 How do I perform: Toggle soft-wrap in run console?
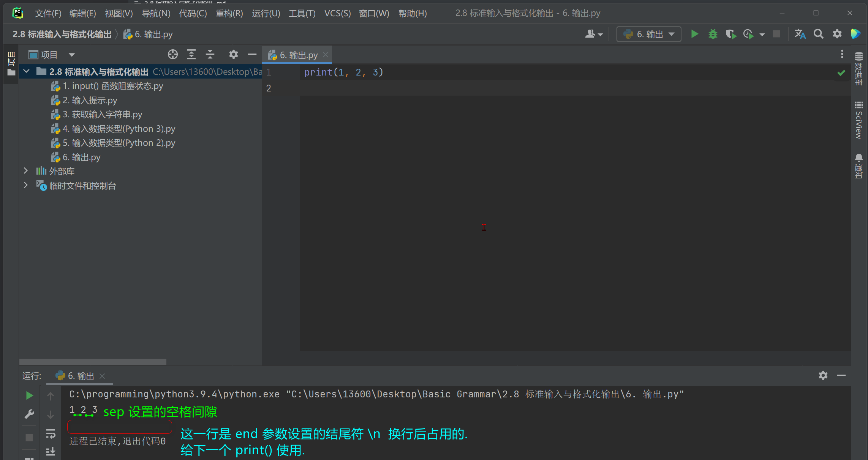tap(50, 433)
